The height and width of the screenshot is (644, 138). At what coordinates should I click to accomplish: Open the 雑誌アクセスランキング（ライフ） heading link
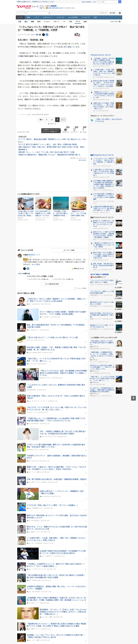pos(102,155)
